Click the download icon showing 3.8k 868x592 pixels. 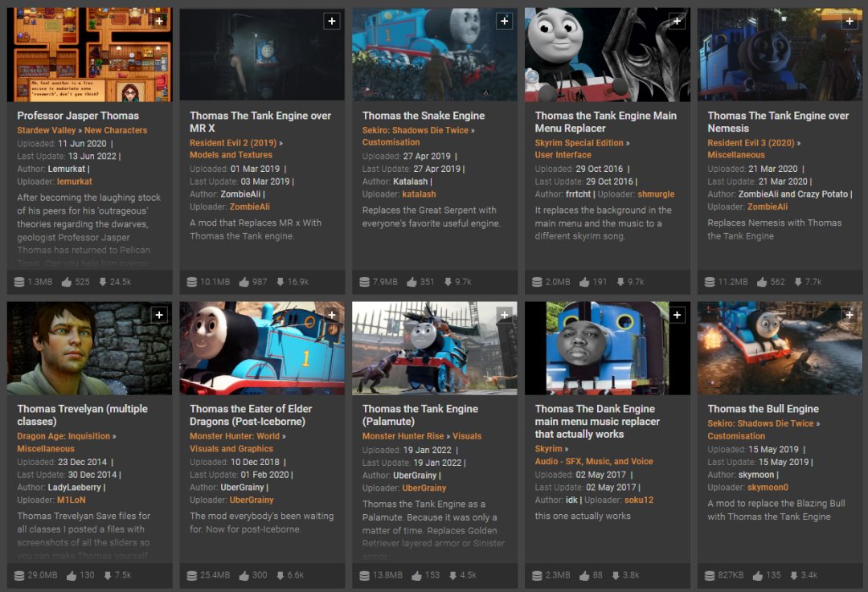pyautogui.click(x=616, y=575)
